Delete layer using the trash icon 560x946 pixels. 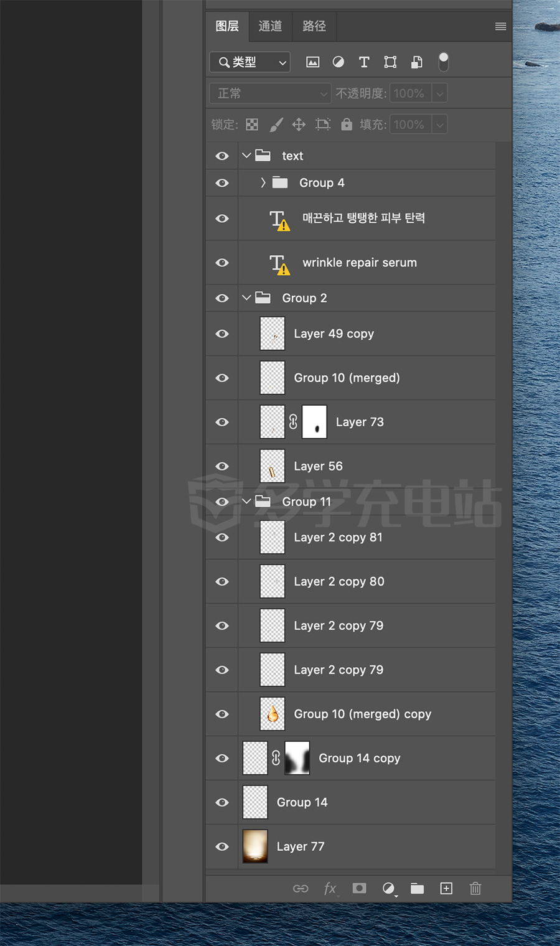click(x=475, y=888)
